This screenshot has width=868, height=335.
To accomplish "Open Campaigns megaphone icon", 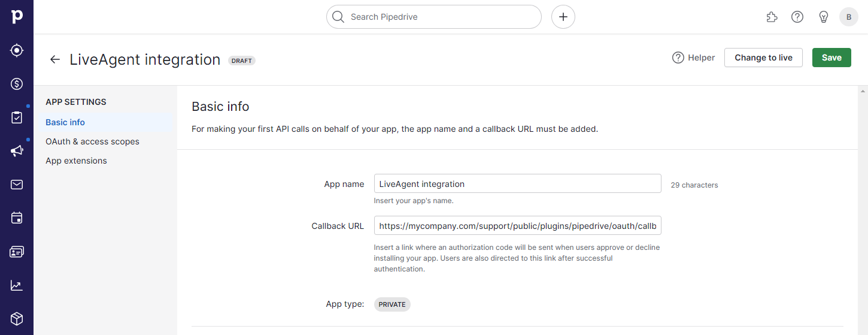I will (17, 151).
